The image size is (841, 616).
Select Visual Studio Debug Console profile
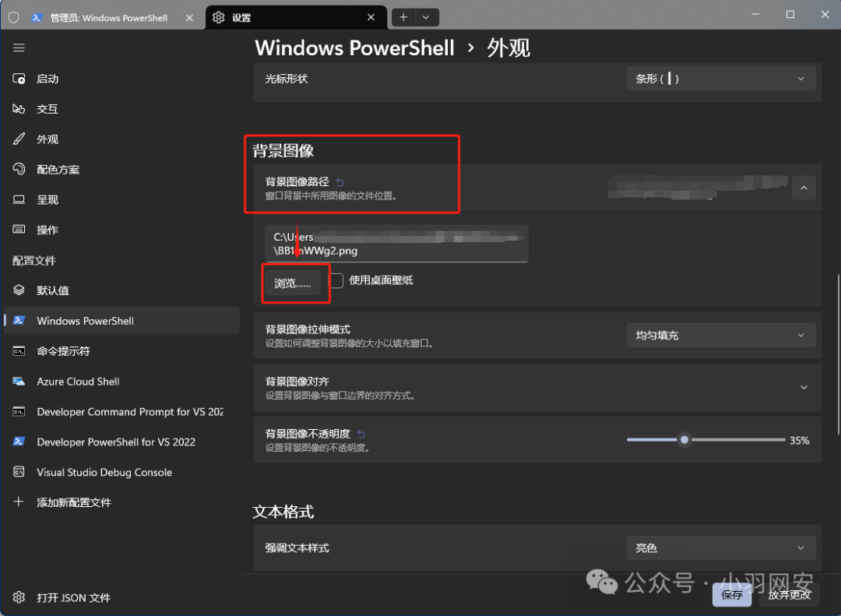(x=121, y=472)
